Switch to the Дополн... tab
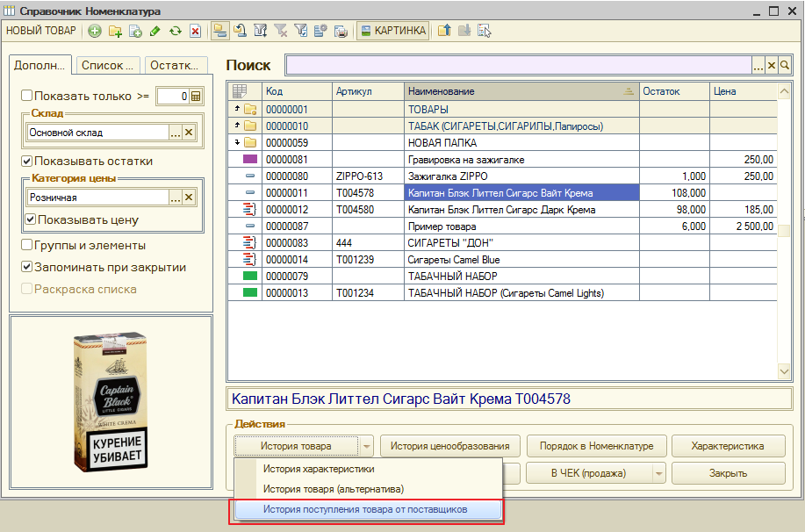The width and height of the screenshot is (805, 532). (40, 66)
